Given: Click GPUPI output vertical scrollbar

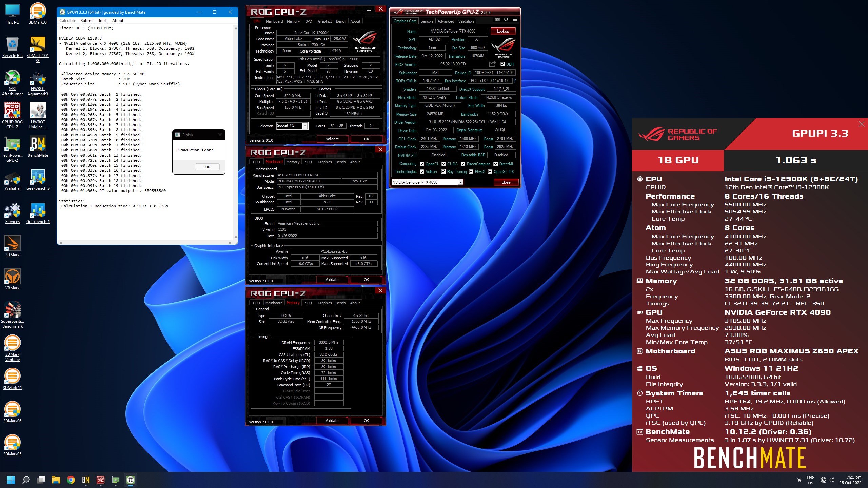Looking at the screenshot, I should [x=236, y=133].
